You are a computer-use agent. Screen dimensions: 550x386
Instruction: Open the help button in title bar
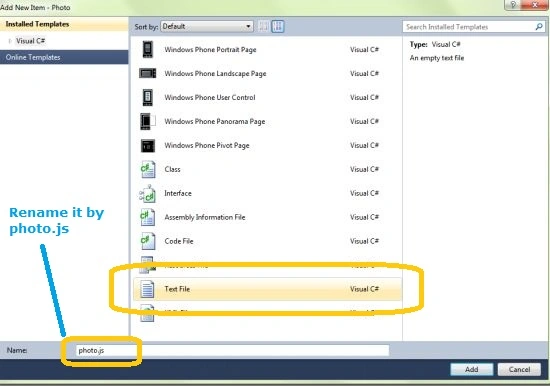pos(513,5)
